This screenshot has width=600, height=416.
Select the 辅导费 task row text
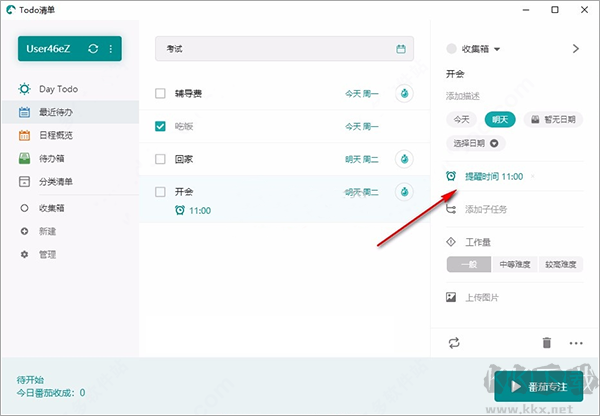(x=188, y=93)
